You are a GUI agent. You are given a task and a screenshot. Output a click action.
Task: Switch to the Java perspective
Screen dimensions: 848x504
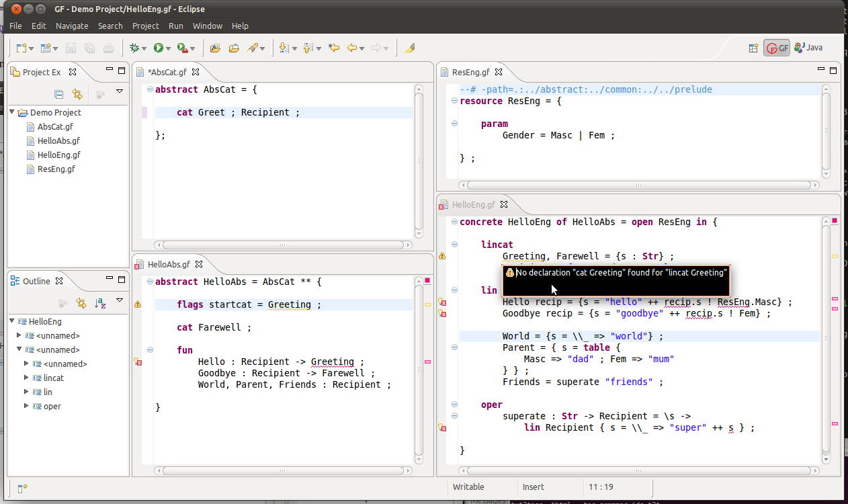[x=808, y=48]
